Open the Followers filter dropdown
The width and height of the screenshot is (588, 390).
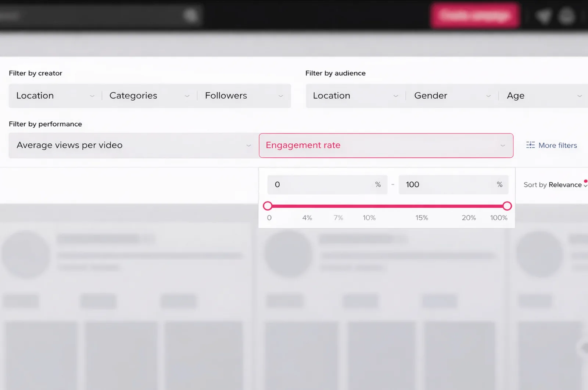(244, 96)
